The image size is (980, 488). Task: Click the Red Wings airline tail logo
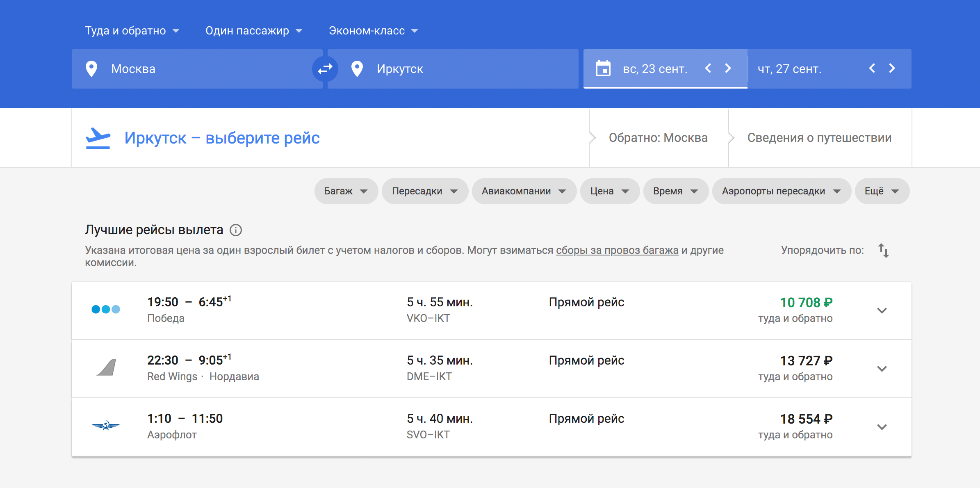click(106, 367)
